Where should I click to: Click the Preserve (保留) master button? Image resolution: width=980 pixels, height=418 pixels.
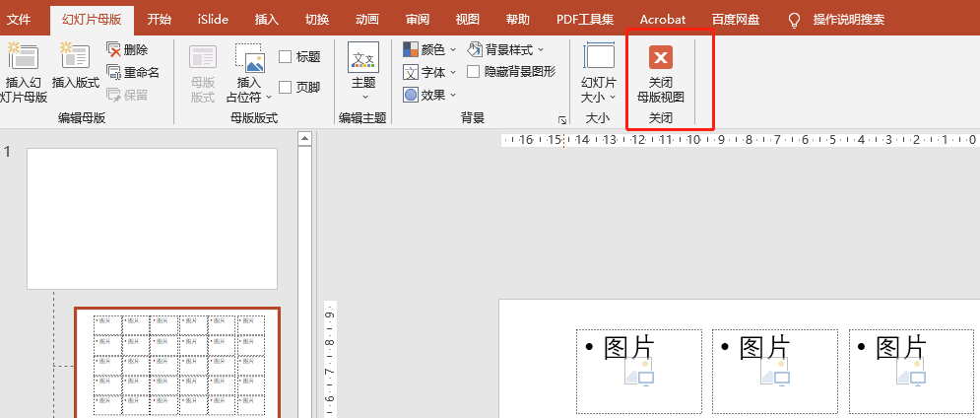click(x=127, y=95)
